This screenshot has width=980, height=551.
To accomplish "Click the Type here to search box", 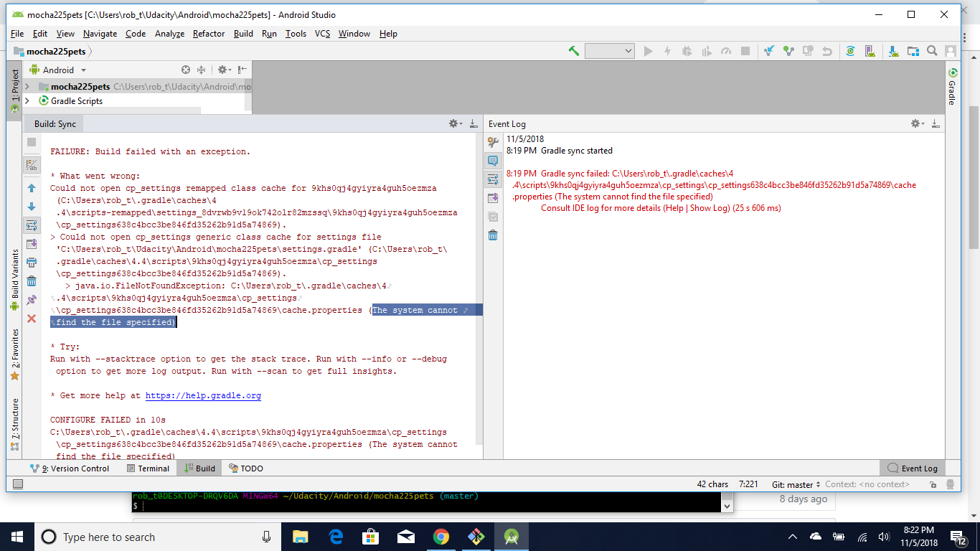I will coord(157,537).
